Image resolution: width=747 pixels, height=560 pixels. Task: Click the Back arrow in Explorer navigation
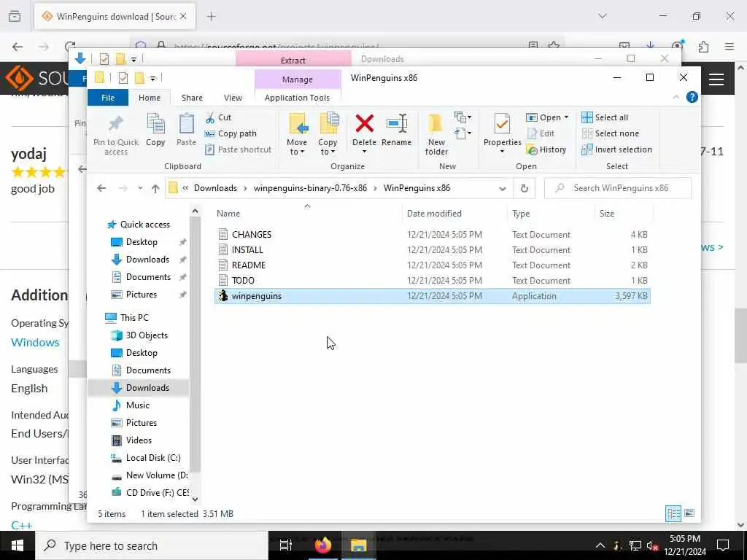pyautogui.click(x=101, y=188)
